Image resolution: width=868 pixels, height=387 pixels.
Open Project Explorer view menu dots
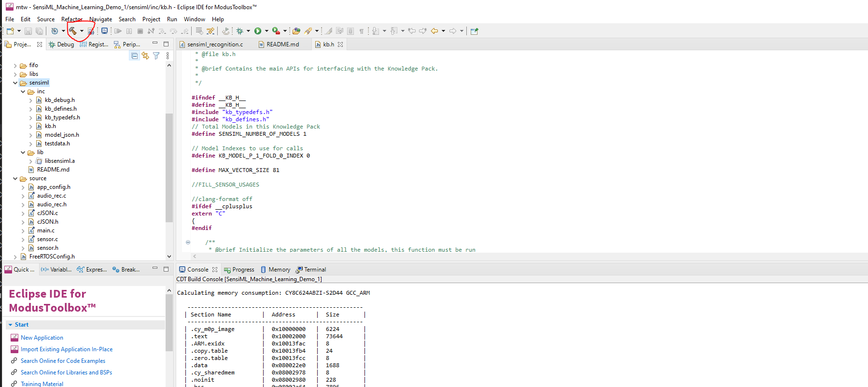[x=168, y=56]
